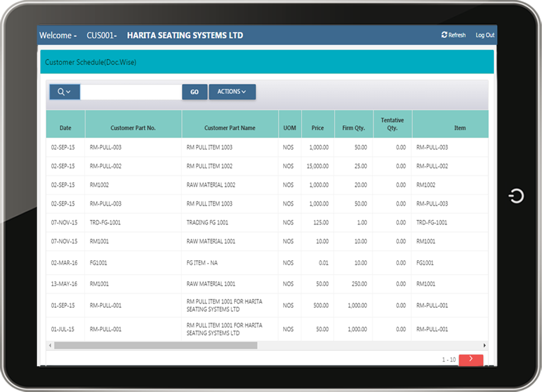Viewport: 542px width, 392px height.
Task: Select the 02-MAR-16 date cell
Action: coord(64,263)
